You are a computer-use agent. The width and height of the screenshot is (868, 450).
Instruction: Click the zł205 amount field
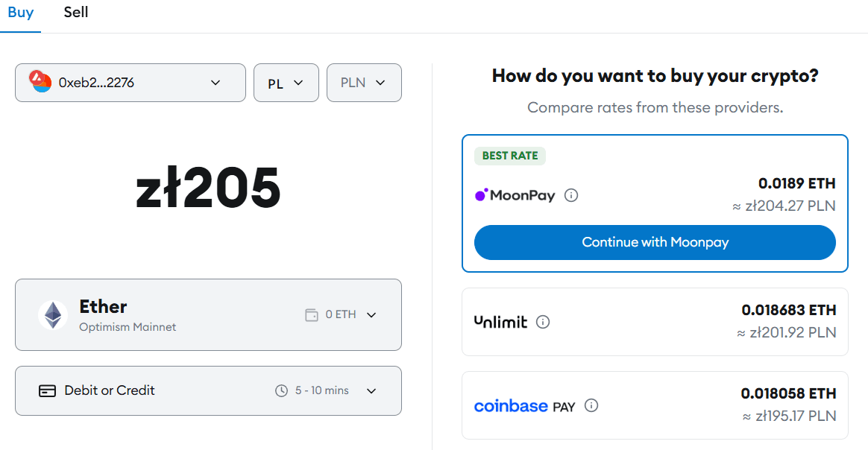click(208, 188)
